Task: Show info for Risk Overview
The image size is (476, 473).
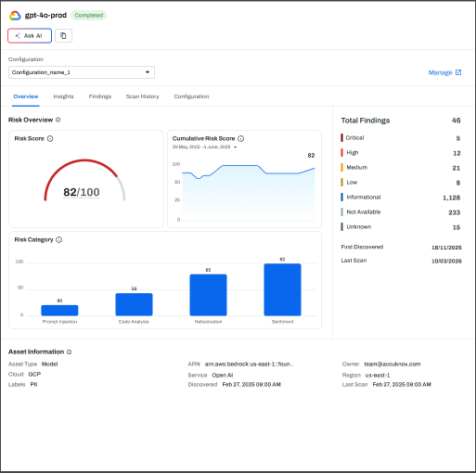Action: coord(58,120)
